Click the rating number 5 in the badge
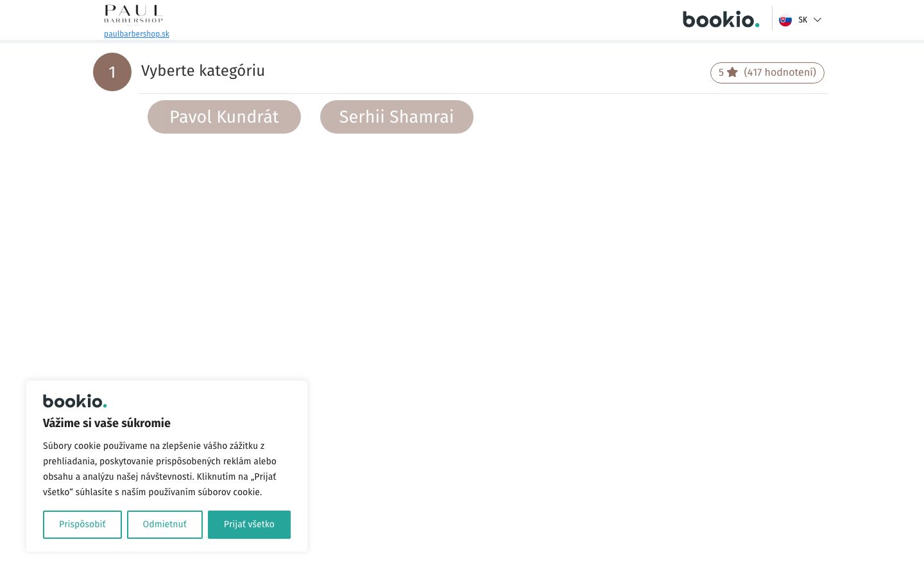 point(721,73)
